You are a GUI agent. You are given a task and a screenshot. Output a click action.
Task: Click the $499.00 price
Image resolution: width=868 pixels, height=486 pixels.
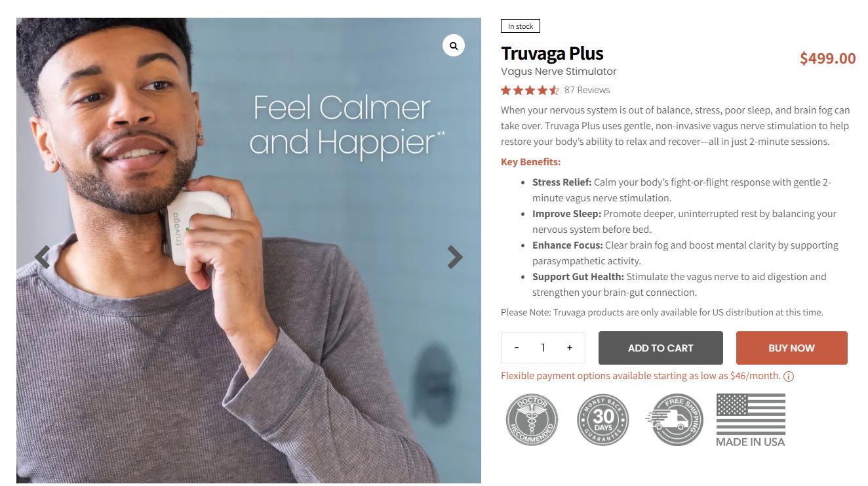pyautogui.click(x=827, y=58)
